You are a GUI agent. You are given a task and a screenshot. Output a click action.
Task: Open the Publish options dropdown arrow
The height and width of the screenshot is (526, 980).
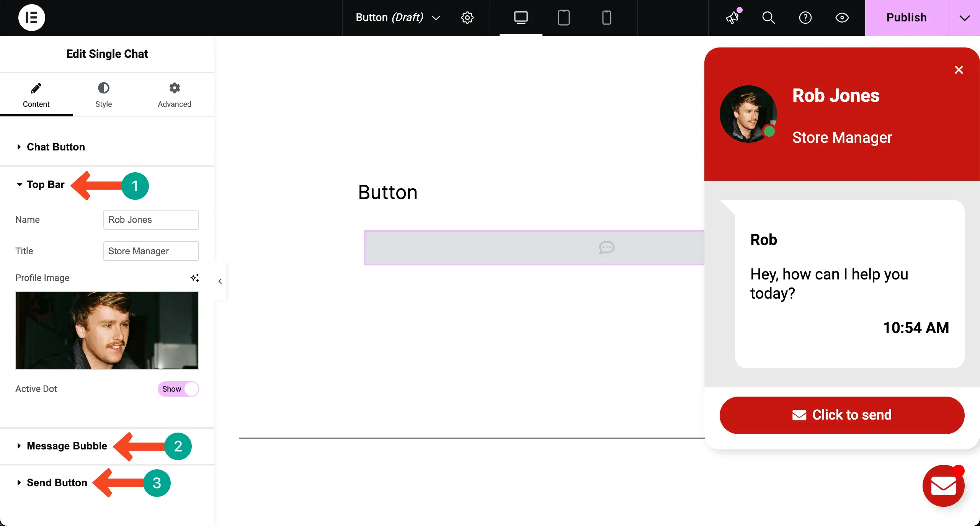pyautogui.click(x=964, y=18)
